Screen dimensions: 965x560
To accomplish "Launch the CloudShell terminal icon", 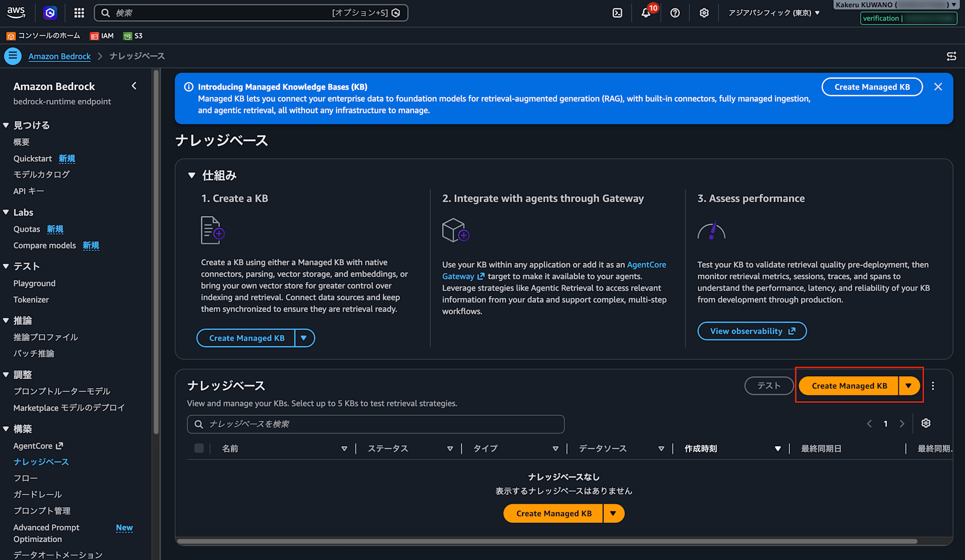I will click(x=617, y=13).
